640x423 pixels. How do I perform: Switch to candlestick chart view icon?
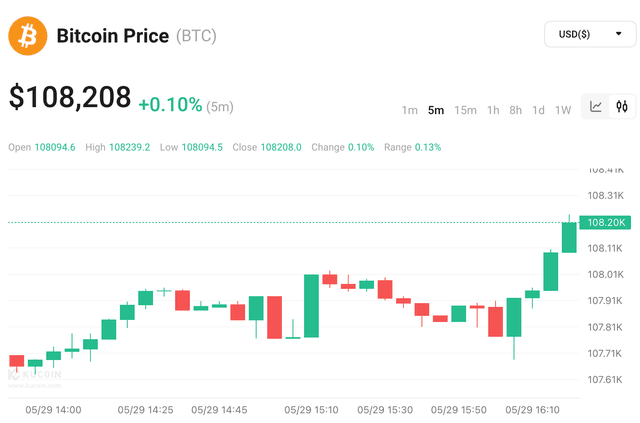622,107
